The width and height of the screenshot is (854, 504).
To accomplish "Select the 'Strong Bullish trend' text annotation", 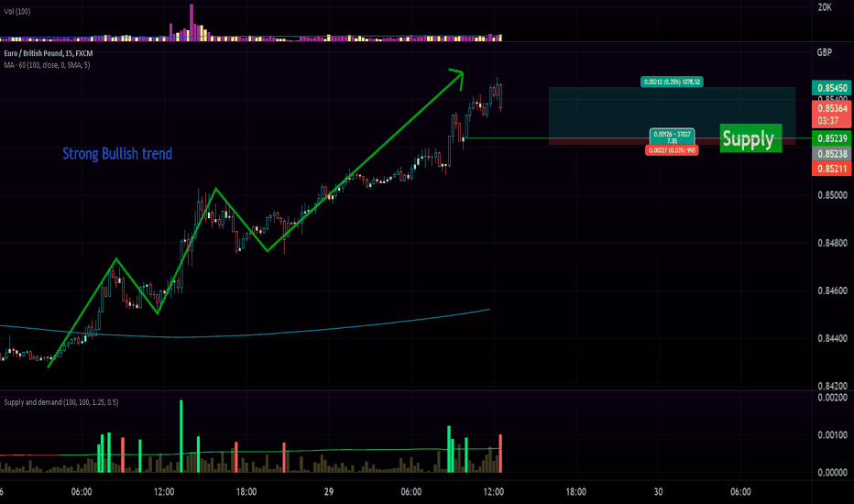I will tap(117, 154).
